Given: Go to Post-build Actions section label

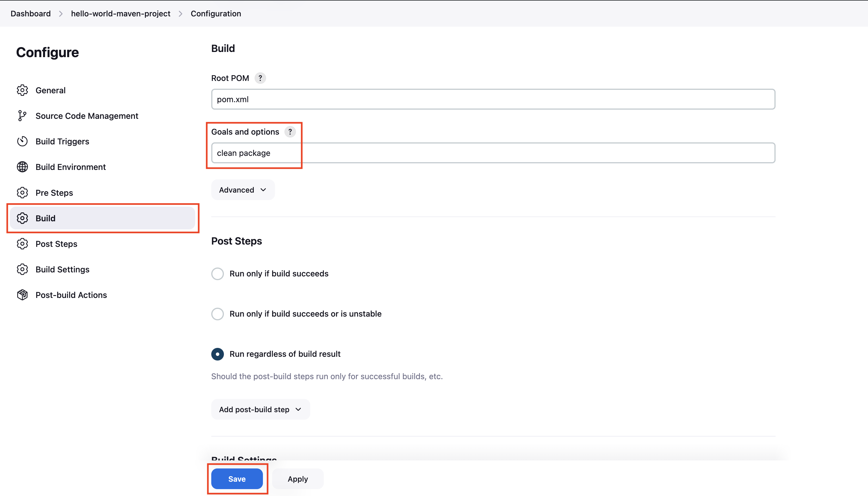Looking at the screenshot, I should pyautogui.click(x=71, y=295).
